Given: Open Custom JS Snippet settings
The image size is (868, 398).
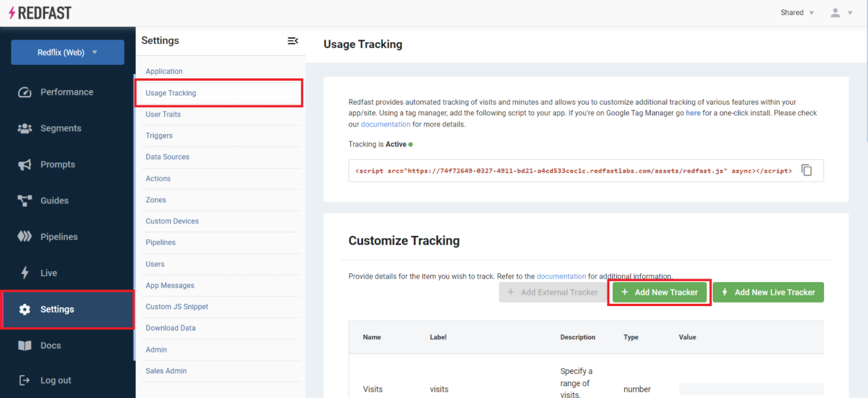Looking at the screenshot, I should [177, 307].
